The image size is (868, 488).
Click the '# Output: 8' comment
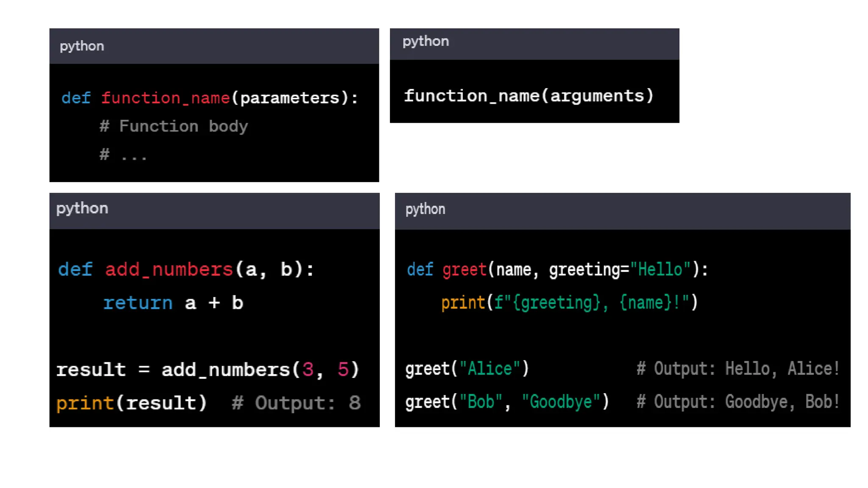click(x=296, y=403)
